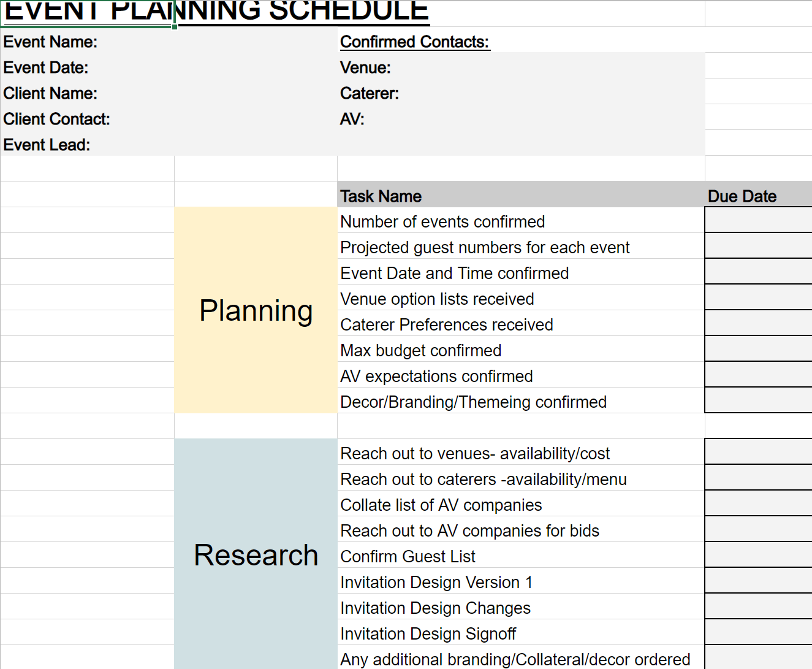Image resolution: width=812 pixels, height=669 pixels.
Task: Select the Decor/Branding/Themeing confirmed cell
Action: pyautogui.click(x=521, y=402)
